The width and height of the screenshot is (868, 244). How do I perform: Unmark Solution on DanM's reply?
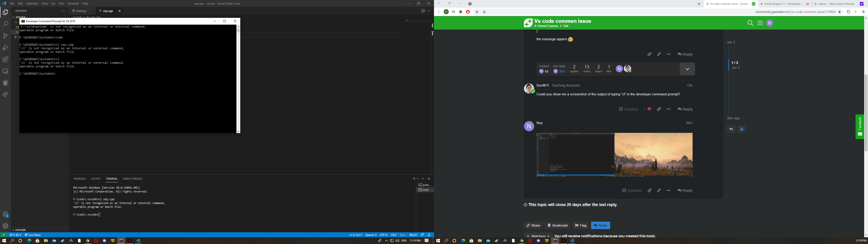pos(628,109)
